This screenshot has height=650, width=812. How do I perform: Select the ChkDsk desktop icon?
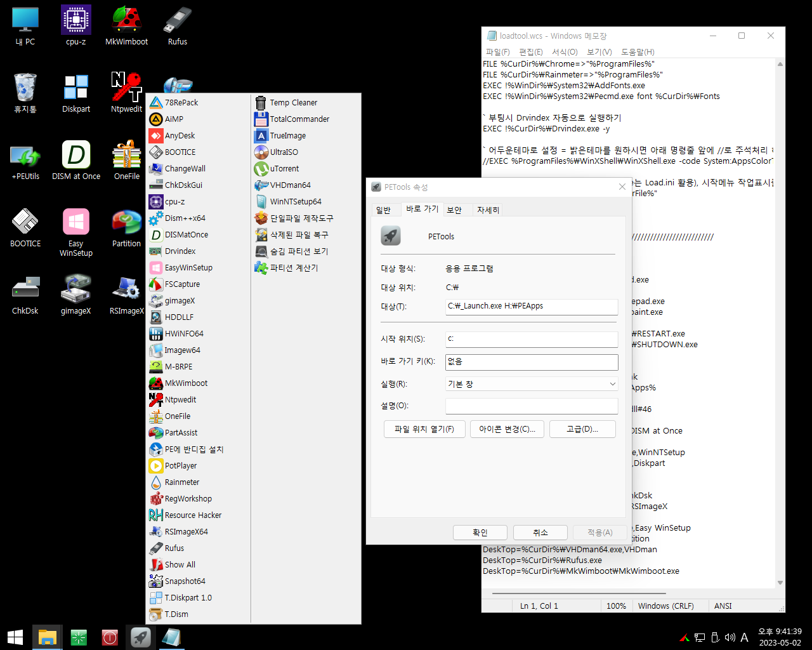point(25,295)
